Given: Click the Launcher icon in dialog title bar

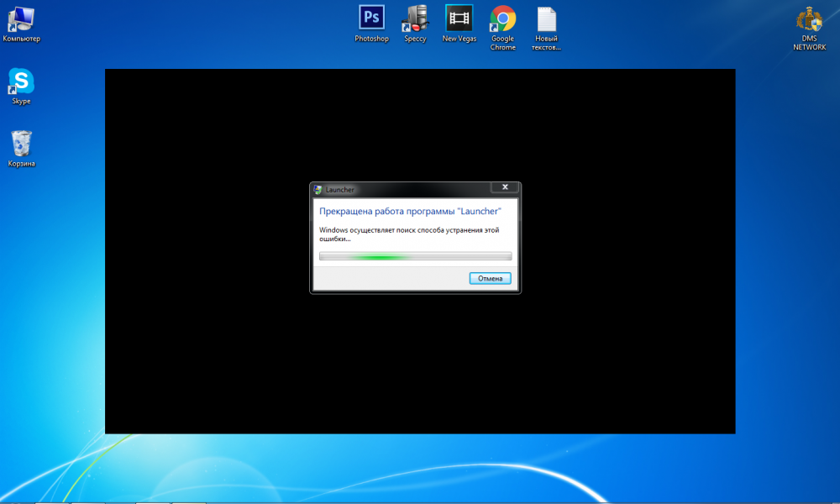Looking at the screenshot, I should 318,190.
